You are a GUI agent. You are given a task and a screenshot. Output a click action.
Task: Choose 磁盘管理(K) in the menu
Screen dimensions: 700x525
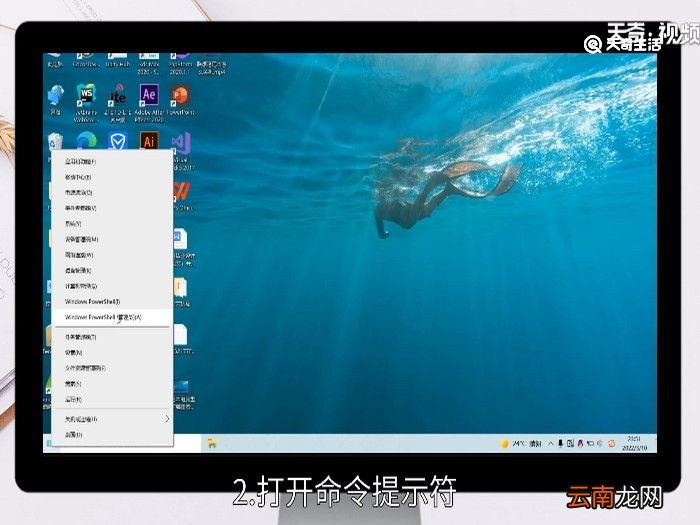pos(112,271)
